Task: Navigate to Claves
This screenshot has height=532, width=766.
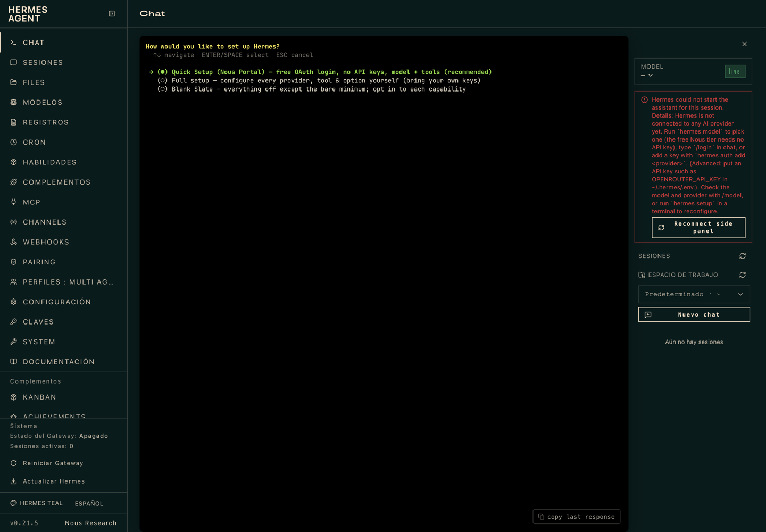Action: click(x=63, y=322)
